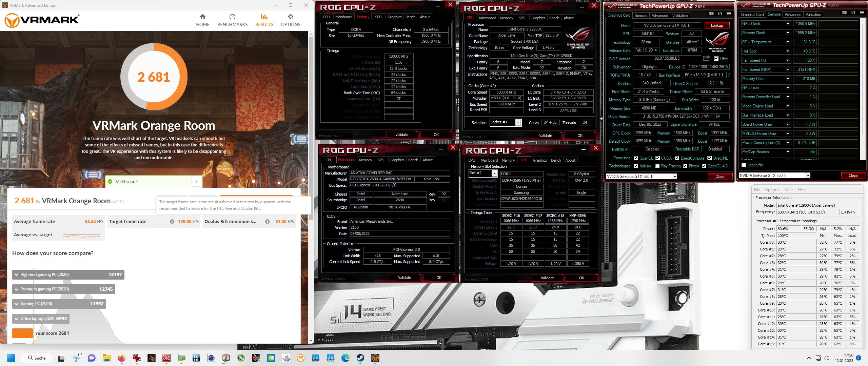Open the Advanced tab in GPU-Z Sensors window
The height and width of the screenshot is (366, 868).
point(793,15)
